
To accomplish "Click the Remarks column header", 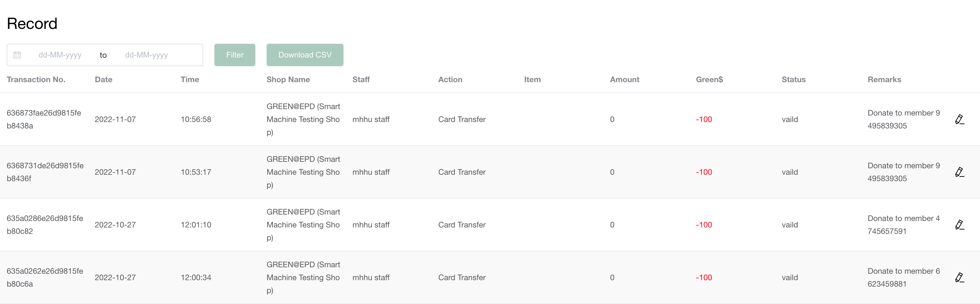I will pyautogui.click(x=884, y=79).
